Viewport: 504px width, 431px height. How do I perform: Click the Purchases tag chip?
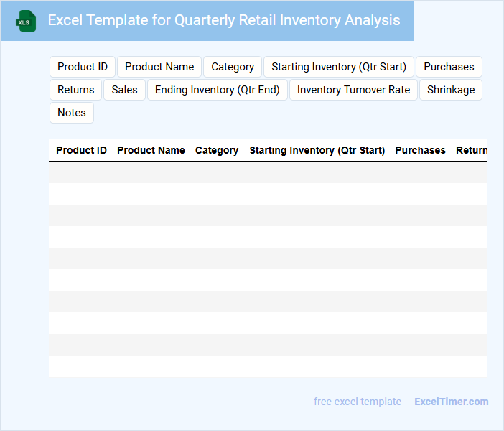[449, 67]
